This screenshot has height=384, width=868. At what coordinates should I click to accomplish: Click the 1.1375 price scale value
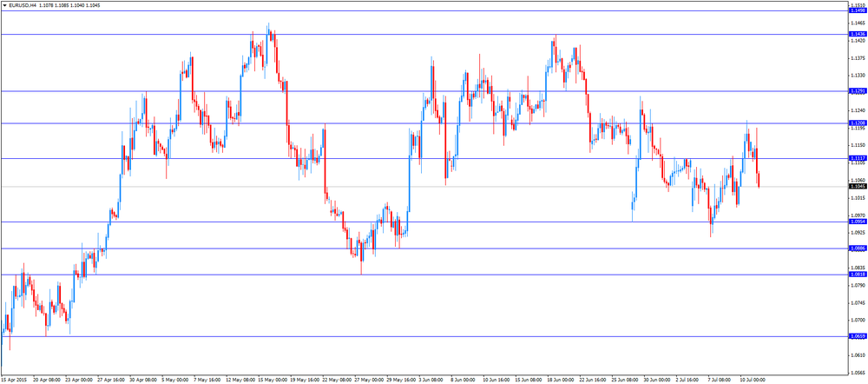pos(857,57)
